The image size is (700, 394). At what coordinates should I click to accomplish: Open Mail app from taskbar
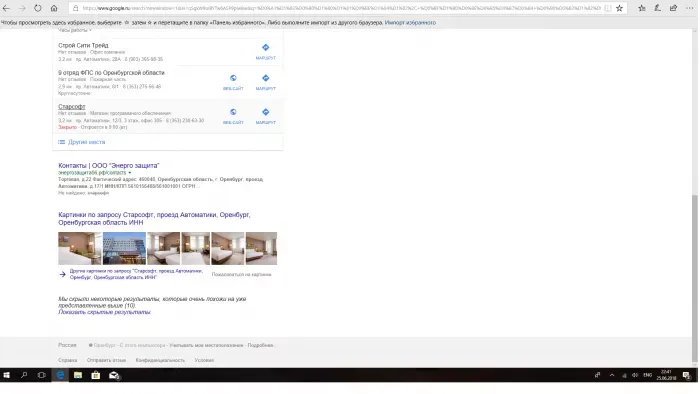(114, 375)
